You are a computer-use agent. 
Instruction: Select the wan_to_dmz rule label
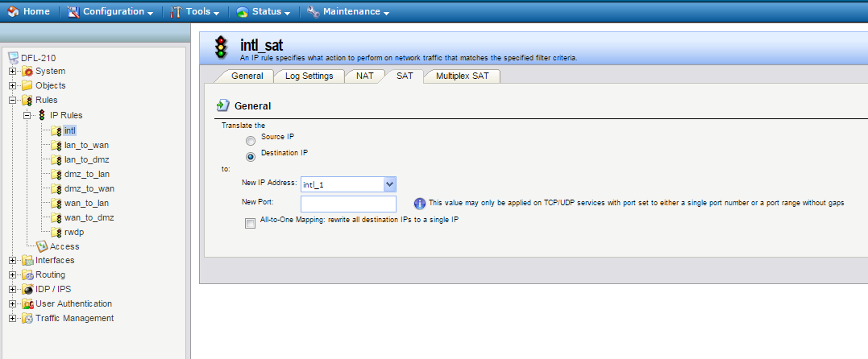[89, 217]
